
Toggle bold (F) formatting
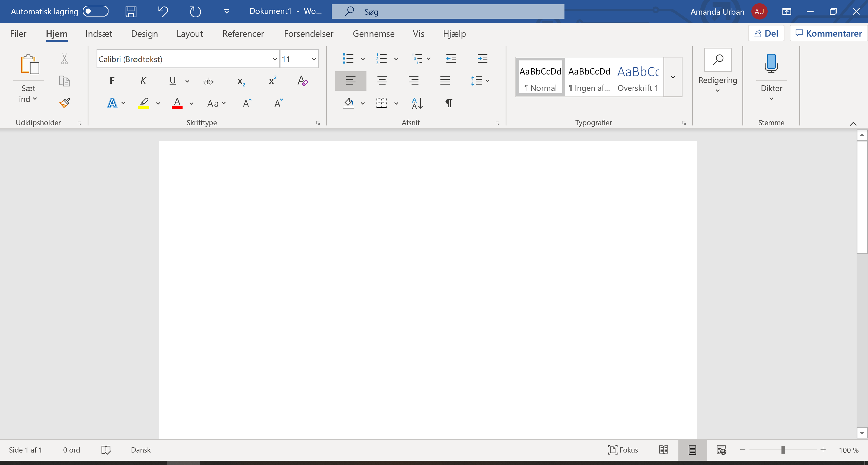(x=112, y=81)
